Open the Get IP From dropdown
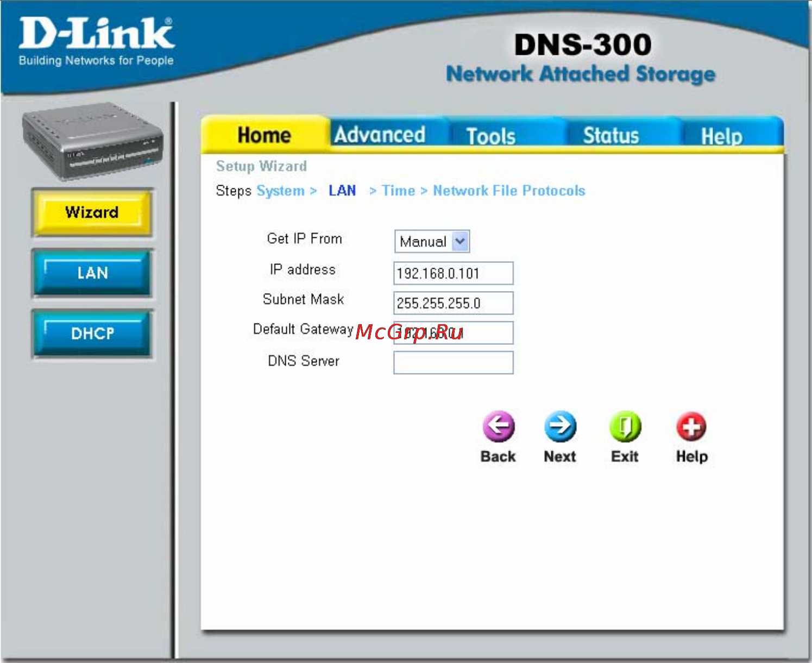Screen dimensions: 812x663 point(432,242)
